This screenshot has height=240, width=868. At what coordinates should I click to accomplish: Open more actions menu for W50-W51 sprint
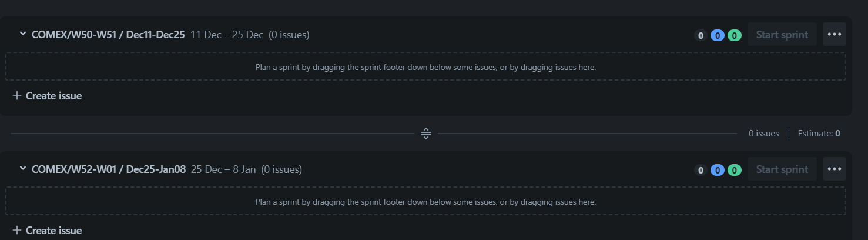coord(835,34)
